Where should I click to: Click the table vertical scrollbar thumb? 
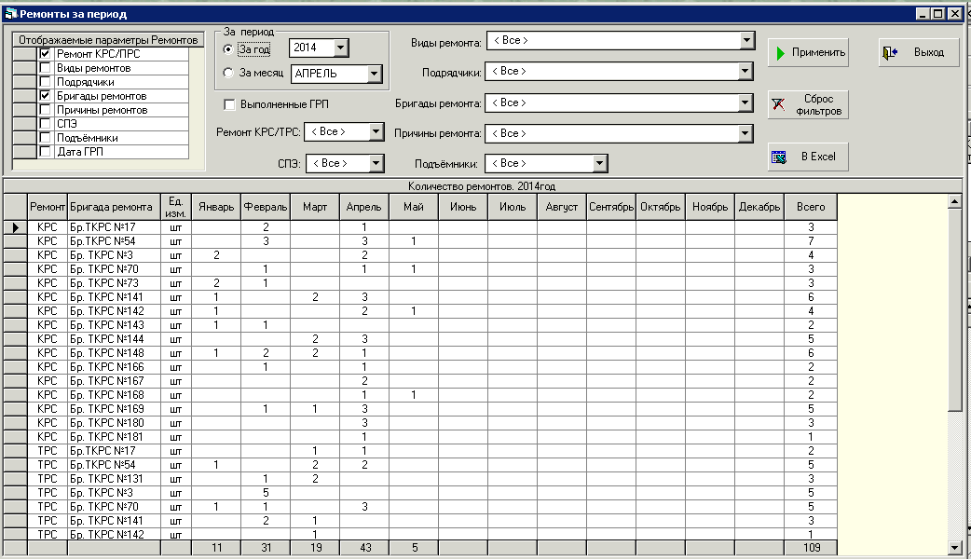coord(954,309)
